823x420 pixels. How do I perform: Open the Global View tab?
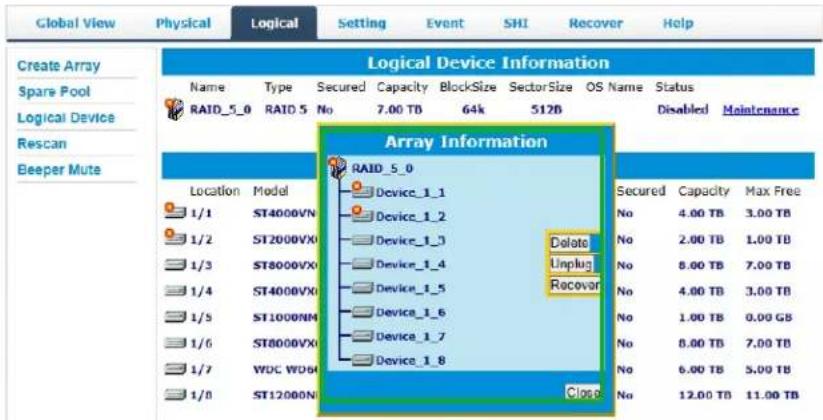[76, 24]
